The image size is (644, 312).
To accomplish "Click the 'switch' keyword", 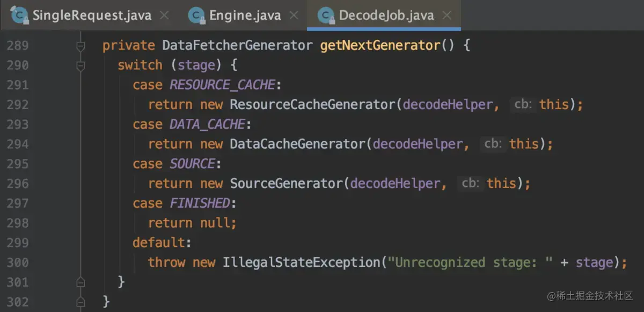I will point(140,66).
